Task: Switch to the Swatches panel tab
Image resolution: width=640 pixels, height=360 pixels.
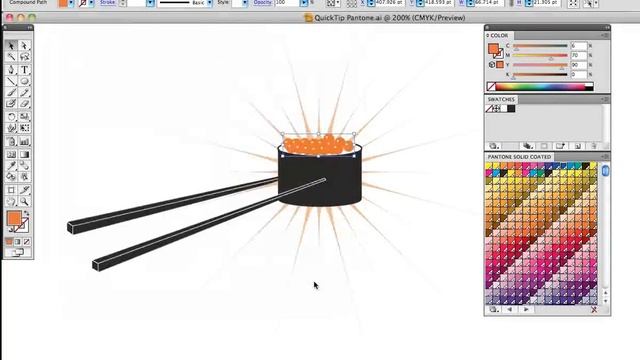Action: click(x=501, y=99)
